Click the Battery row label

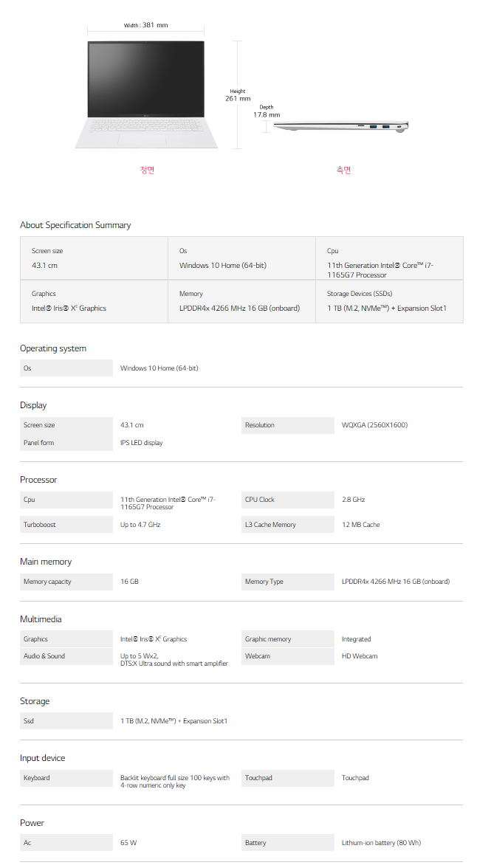click(x=255, y=843)
